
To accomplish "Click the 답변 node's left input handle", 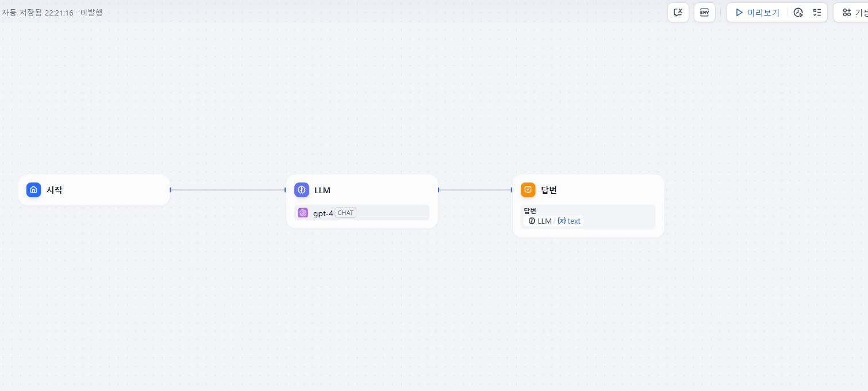I will pos(512,190).
